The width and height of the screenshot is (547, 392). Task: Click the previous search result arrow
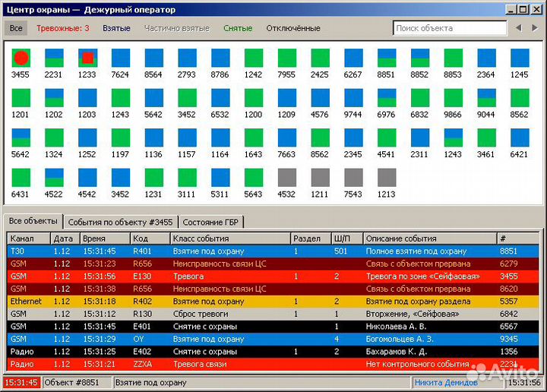pos(518,28)
